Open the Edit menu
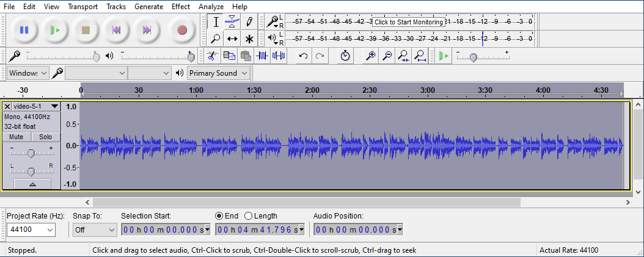Viewport: 644px width, 257px height. click(29, 7)
